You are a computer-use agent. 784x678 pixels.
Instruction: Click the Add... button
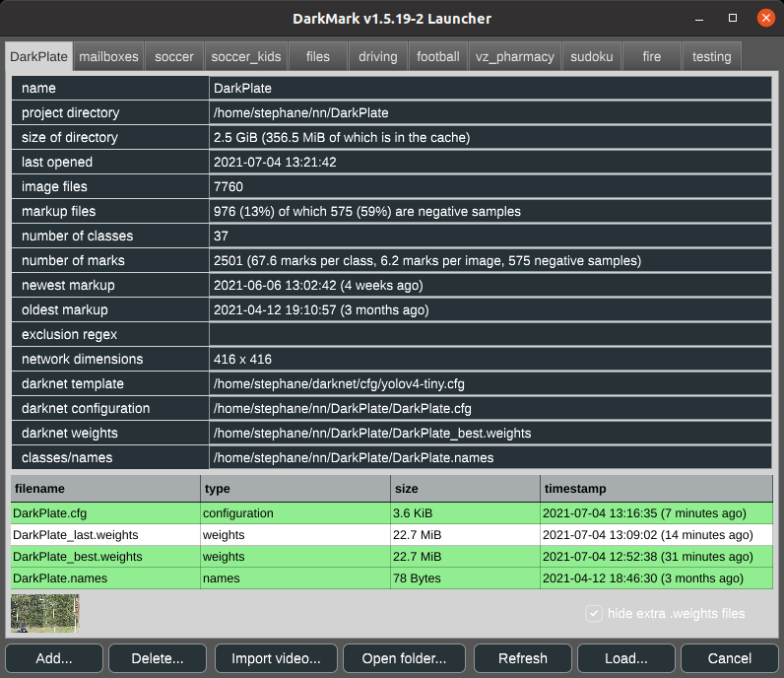[x=54, y=658]
